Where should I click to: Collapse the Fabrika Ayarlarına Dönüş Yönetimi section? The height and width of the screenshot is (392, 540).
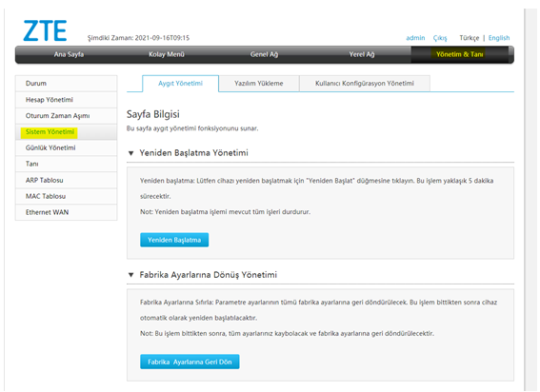[130, 275]
